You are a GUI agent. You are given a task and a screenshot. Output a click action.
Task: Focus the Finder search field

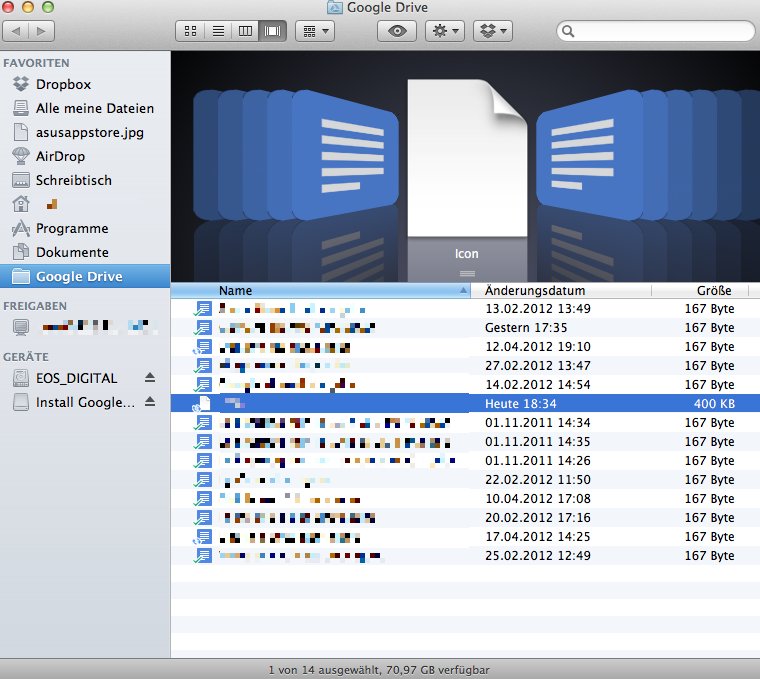coord(656,32)
